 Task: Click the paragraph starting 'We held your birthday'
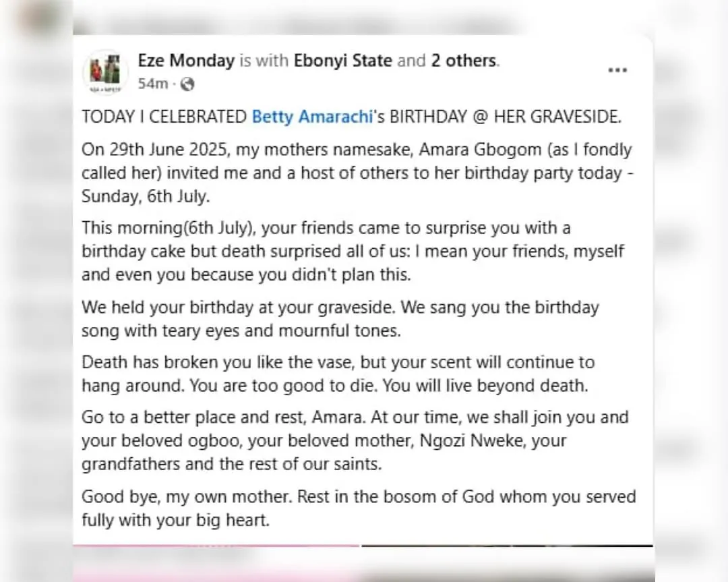coord(340,319)
